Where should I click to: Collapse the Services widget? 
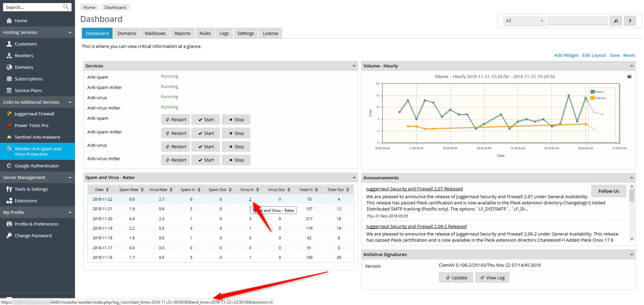354,66
